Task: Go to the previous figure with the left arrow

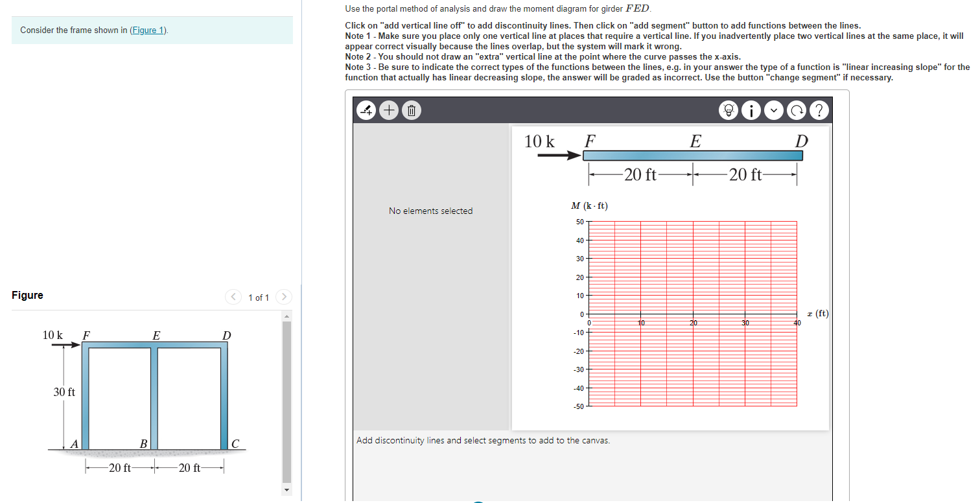Action: (x=233, y=297)
